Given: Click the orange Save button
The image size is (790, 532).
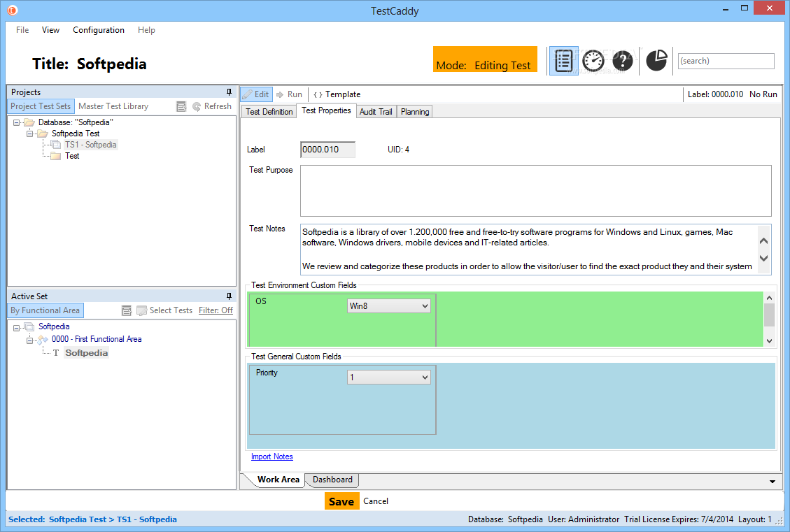Looking at the screenshot, I should (341, 501).
